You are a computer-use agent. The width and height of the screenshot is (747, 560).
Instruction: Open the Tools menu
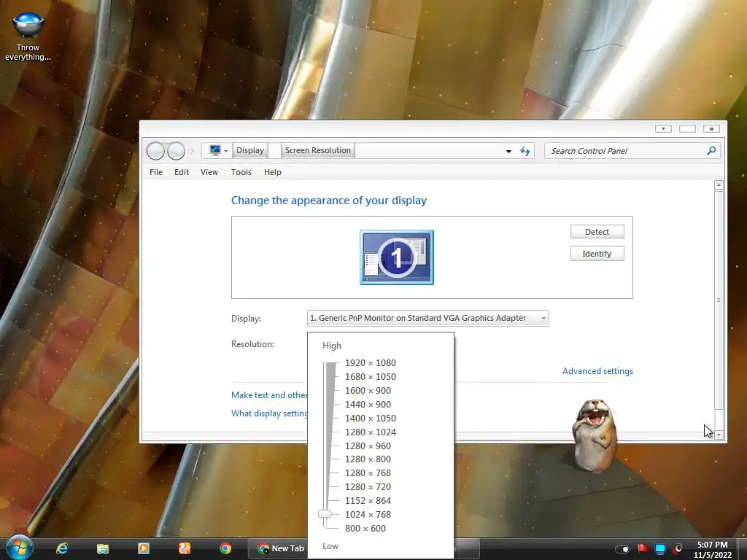point(241,172)
